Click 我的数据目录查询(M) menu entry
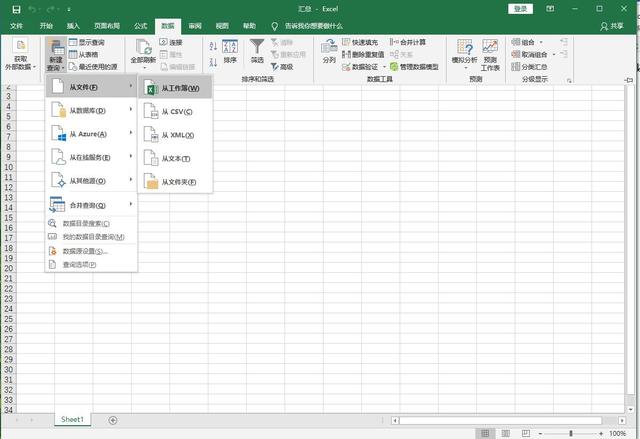The width and height of the screenshot is (640, 439). (x=91, y=237)
